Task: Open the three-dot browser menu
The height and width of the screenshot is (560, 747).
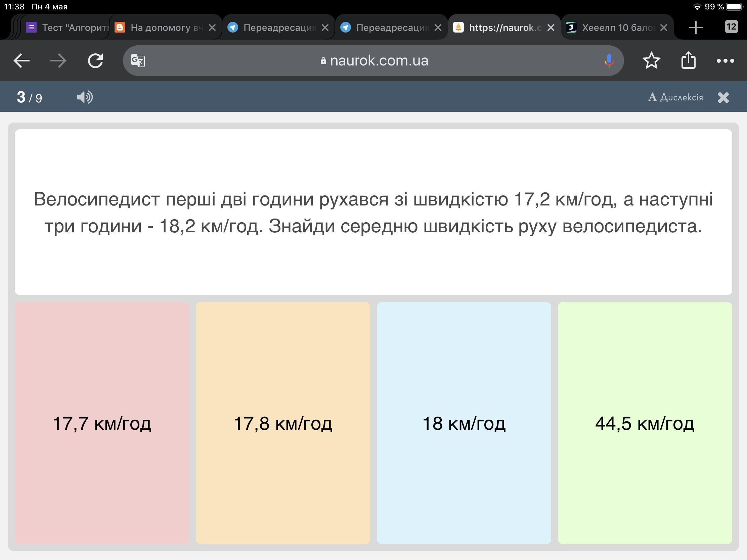Action: click(x=725, y=61)
